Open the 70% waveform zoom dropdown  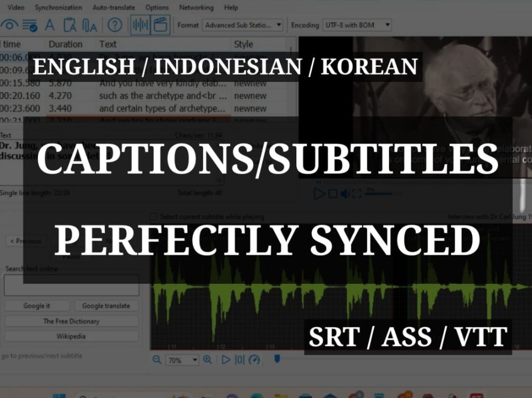[182, 360]
